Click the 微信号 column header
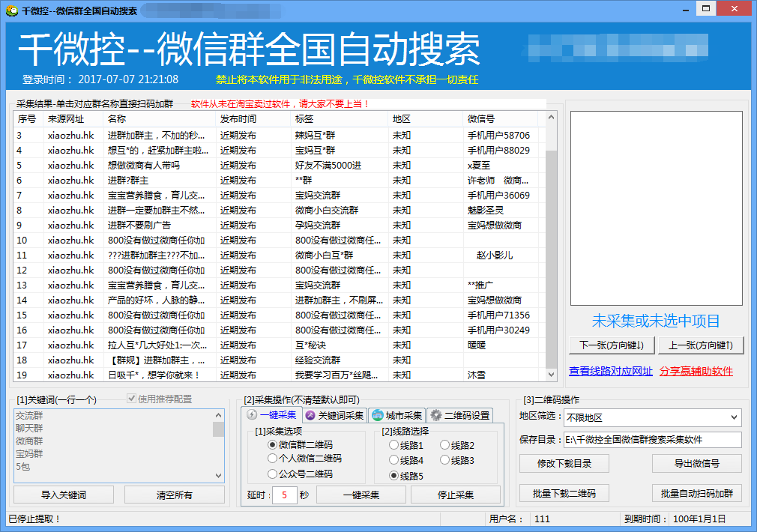 (501, 118)
